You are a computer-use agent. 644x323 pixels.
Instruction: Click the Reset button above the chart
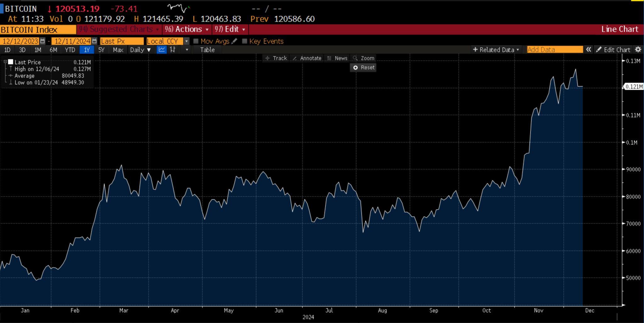pyautogui.click(x=363, y=67)
